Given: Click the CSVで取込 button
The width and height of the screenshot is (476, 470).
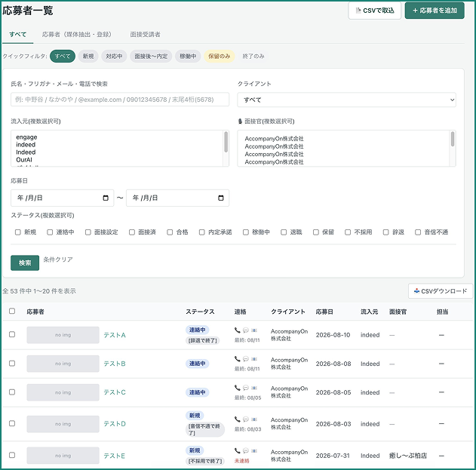Looking at the screenshot, I should coord(375,11).
